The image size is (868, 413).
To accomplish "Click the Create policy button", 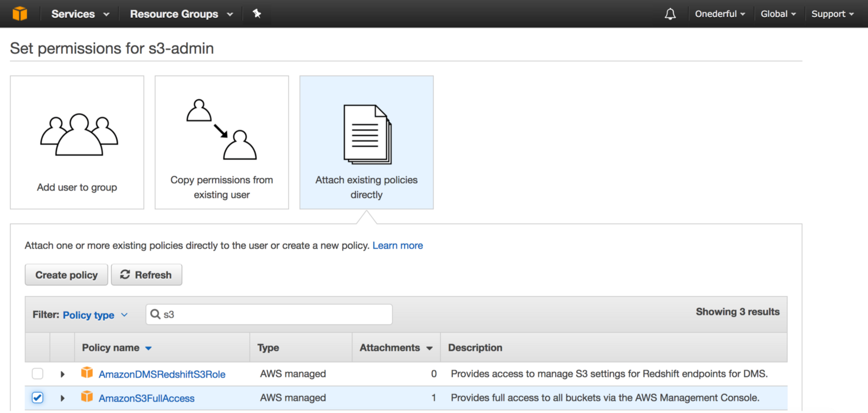I will tap(66, 275).
